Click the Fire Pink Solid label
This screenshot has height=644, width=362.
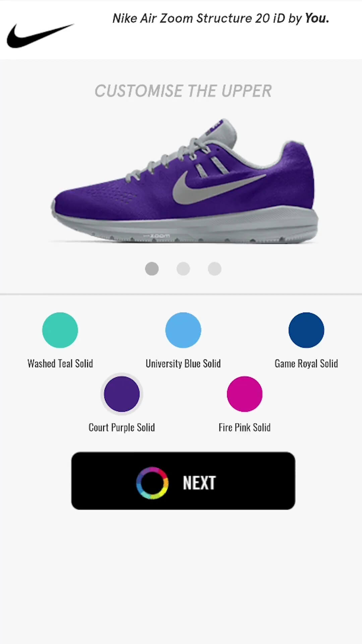click(245, 427)
